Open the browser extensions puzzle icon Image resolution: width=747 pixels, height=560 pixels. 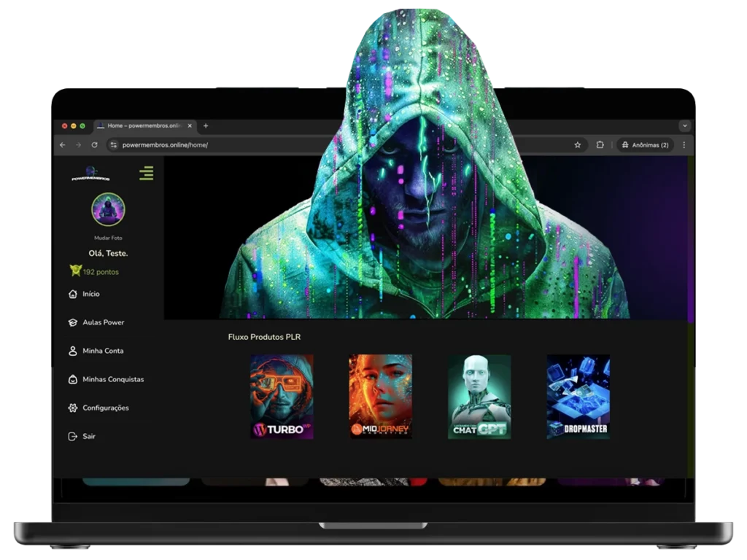pyautogui.click(x=600, y=145)
